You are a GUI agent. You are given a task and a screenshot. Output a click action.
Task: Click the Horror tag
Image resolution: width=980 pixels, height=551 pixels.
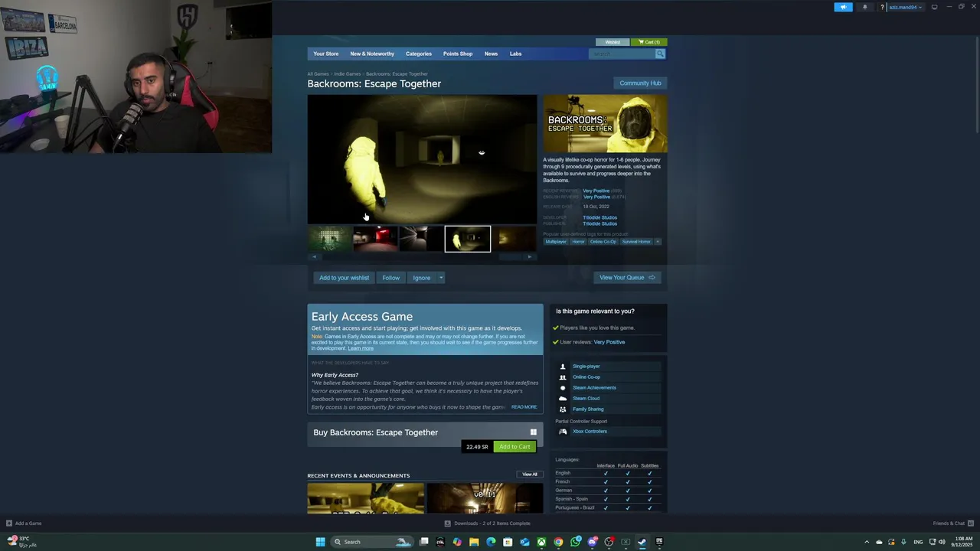click(x=578, y=242)
